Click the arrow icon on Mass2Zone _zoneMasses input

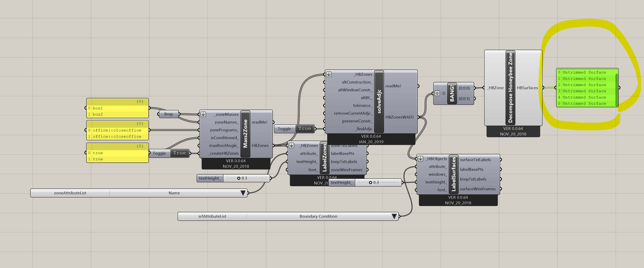pyautogui.click(x=203, y=114)
